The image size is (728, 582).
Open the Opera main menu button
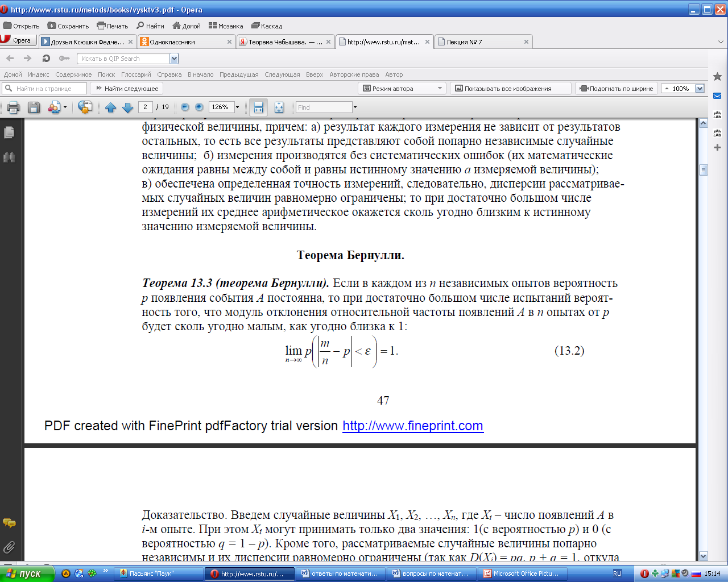[18, 40]
